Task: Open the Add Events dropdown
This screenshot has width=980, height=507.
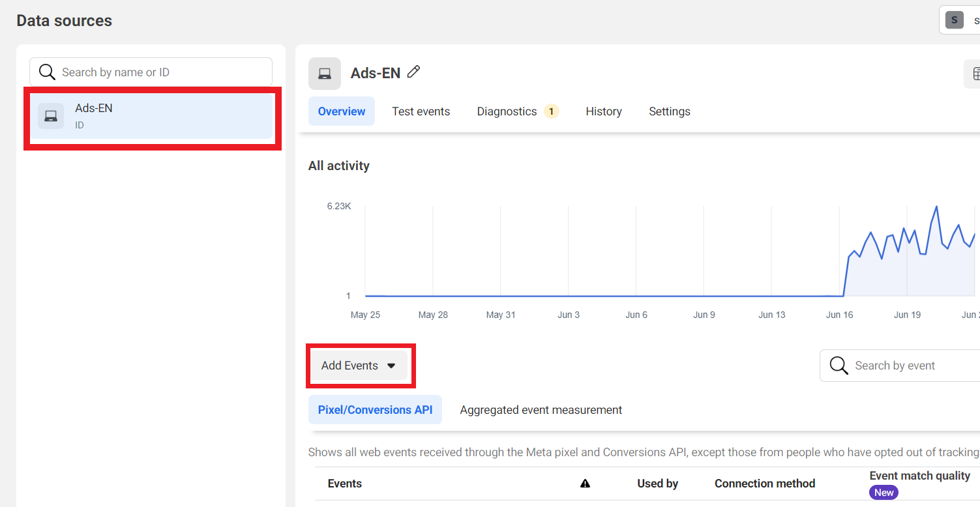Action: (359, 366)
